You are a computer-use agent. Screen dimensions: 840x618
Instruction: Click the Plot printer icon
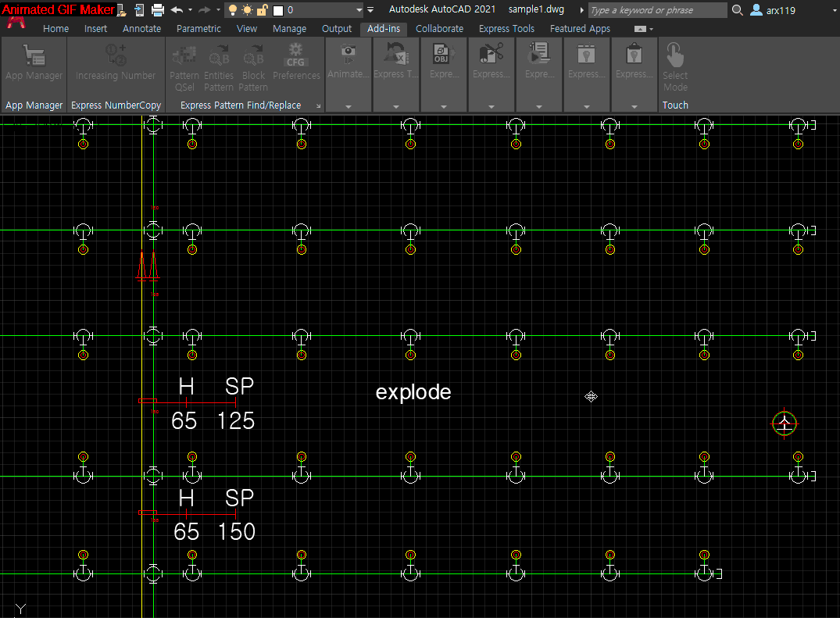tap(157, 10)
